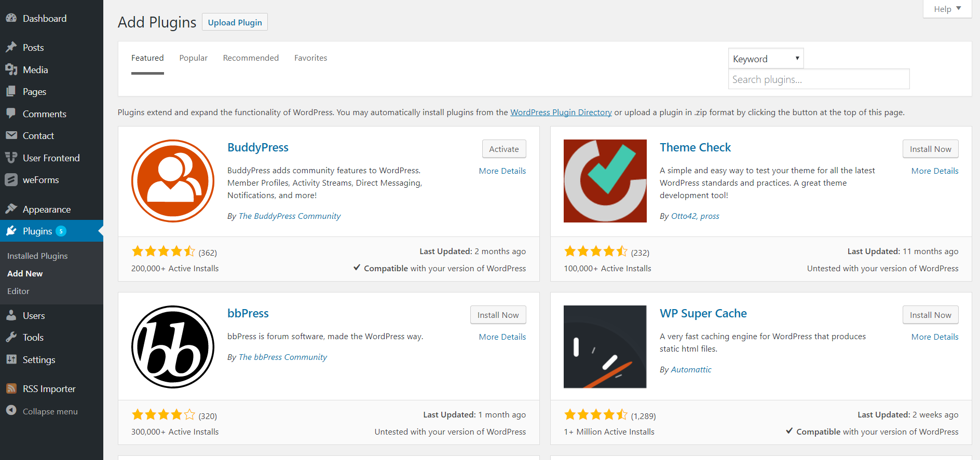Click the Posts pushpin icon

point(11,47)
